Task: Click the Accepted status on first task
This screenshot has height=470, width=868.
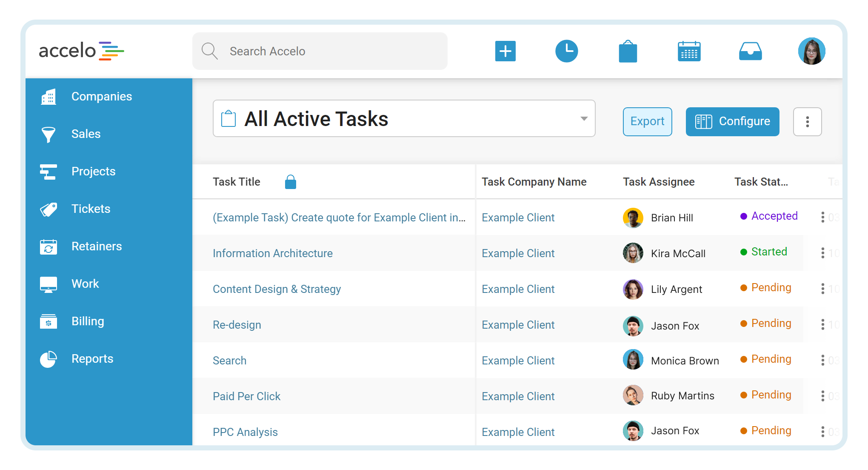Action: point(774,216)
